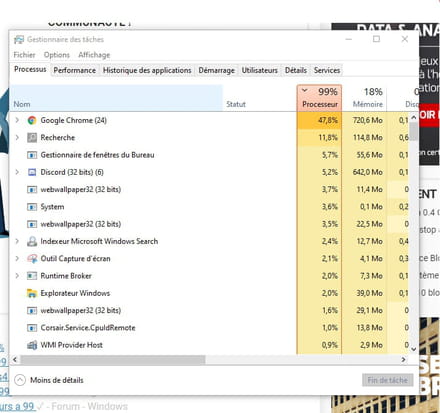
Task: Click the Fin de tâche button
Action: (x=388, y=380)
